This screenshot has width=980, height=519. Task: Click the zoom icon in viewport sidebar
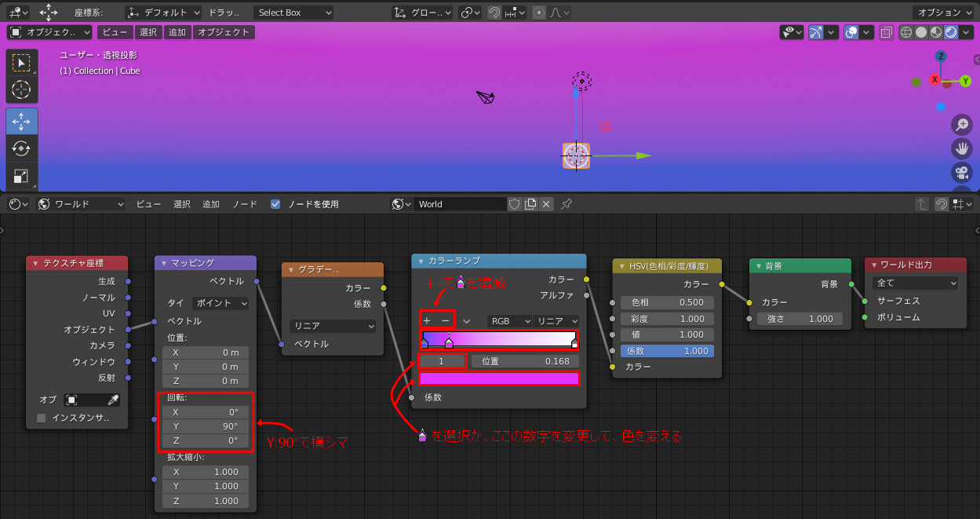pos(962,124)
